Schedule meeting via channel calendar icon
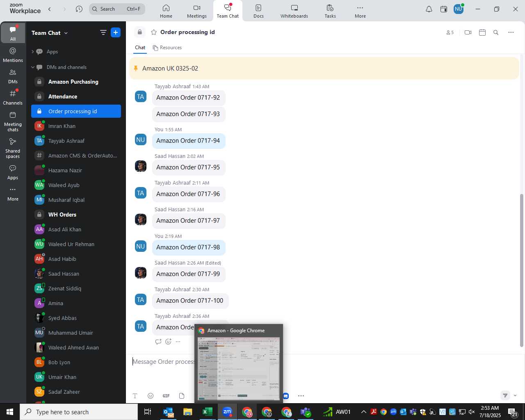 click(482, 32)
